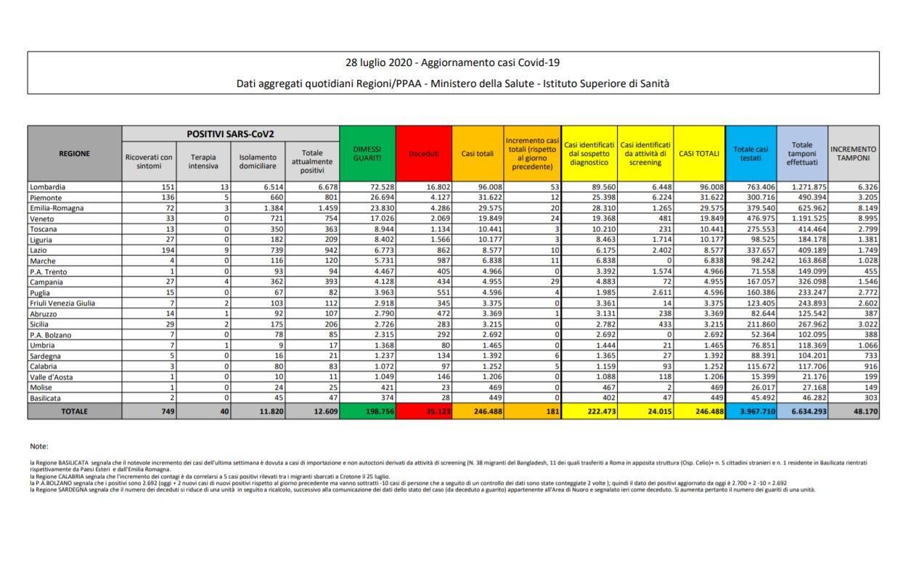924x561 pixels.
Task: Select the Valle d'Aosta row label
Action: (51, 377)
